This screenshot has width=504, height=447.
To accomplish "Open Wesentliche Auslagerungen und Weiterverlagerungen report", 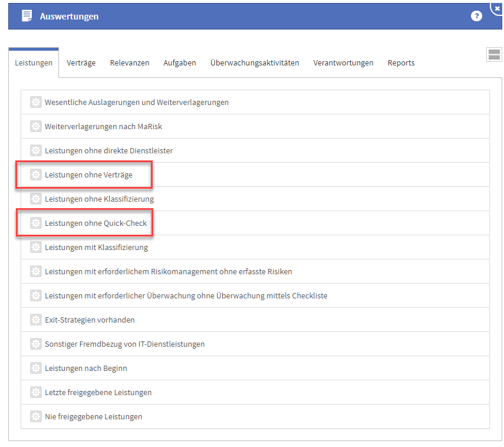I will pos(137,103).
